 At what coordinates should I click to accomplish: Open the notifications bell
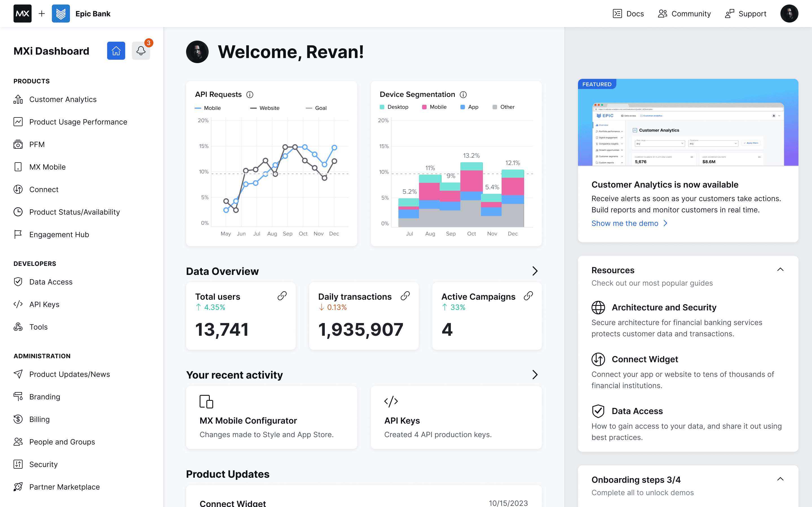point(141,51)
